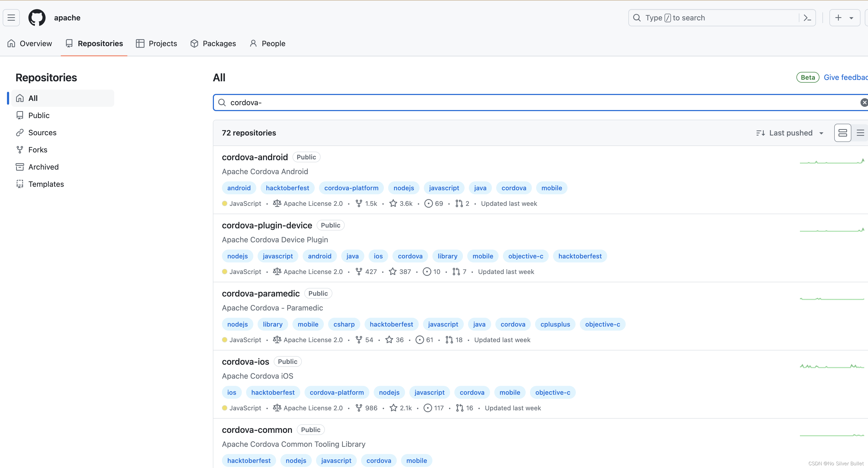Image resolution: width=868 pixels, height=468 pixels.
Task: Click pull requests icon for cordova-android (2)
Action: 459,203
